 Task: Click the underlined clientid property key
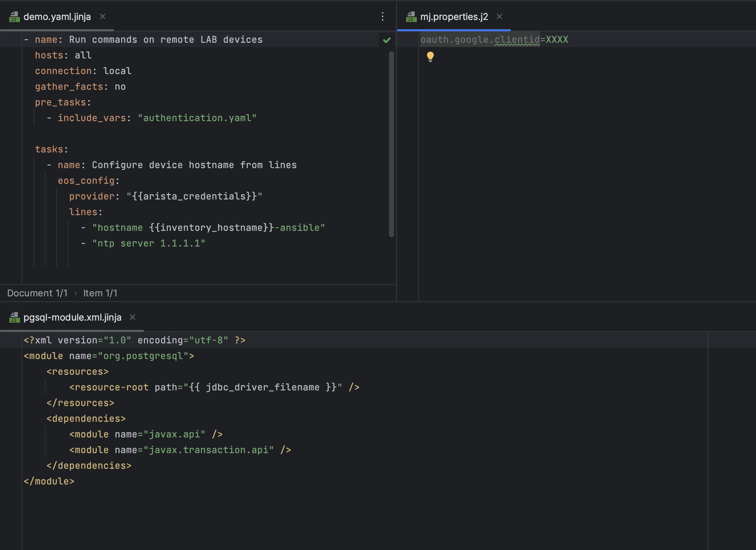(x=517, y=40)
